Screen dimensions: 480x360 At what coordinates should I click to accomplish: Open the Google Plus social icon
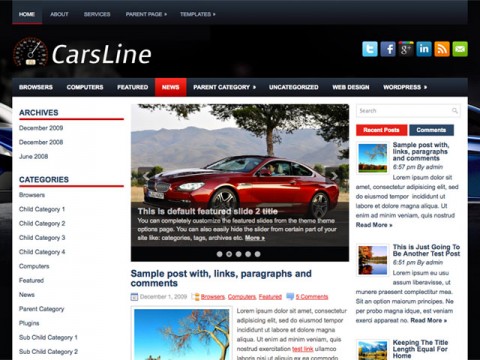coord(406,49)
